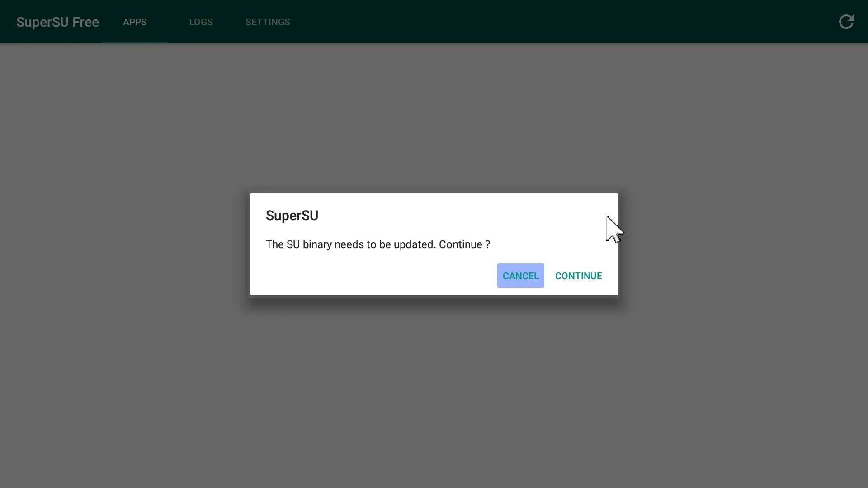Click the SuperSU Free title text
Screen dimensions: 868x488
(x=57, y=22)
